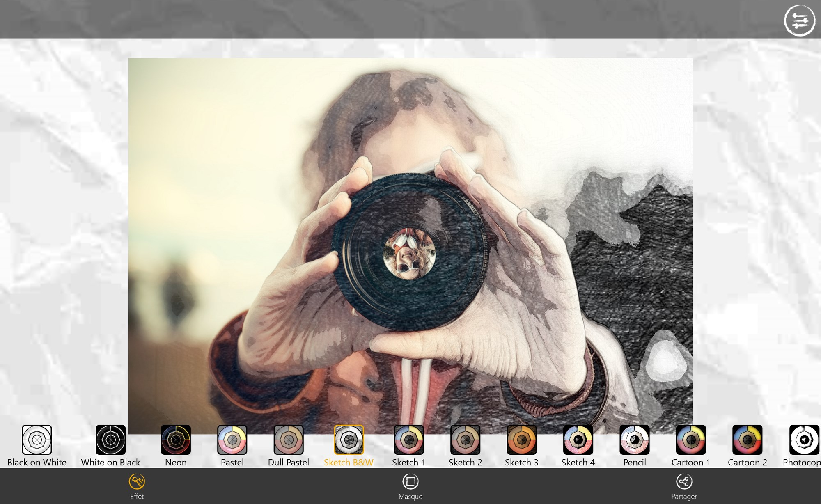821x504 pixels.
Task: Click the Sketch B&W text label
Action: 349,463
